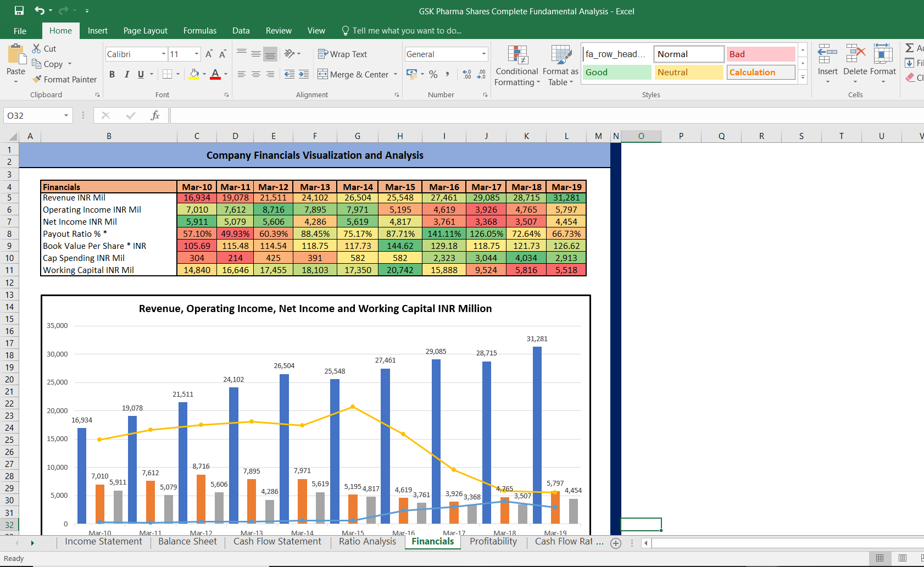
Task: Open the Income Statement sheet
Action: pyautogui.click(x=103, y=542)
